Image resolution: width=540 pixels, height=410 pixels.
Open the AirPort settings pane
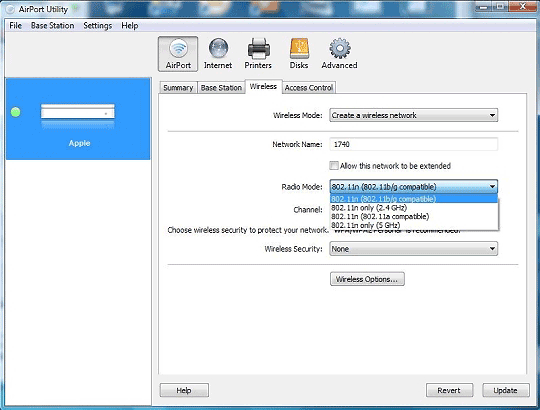pyautogui.click(x=178, y=54)
